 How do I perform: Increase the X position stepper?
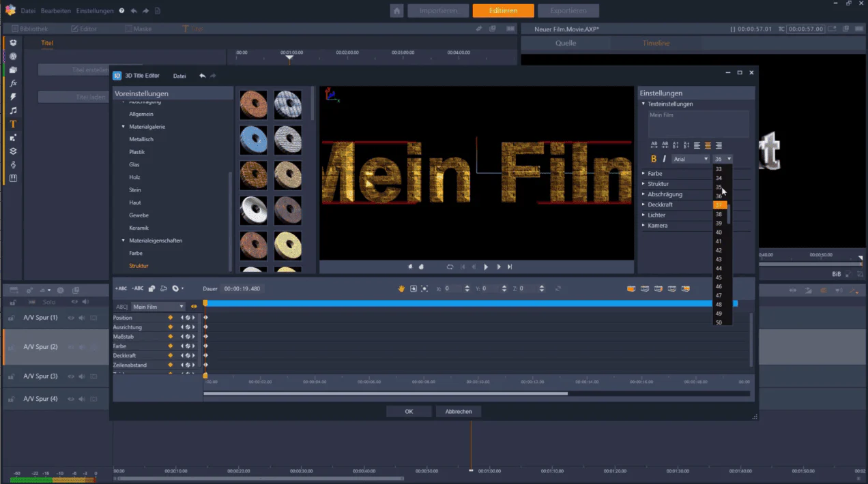pos(467,286)
